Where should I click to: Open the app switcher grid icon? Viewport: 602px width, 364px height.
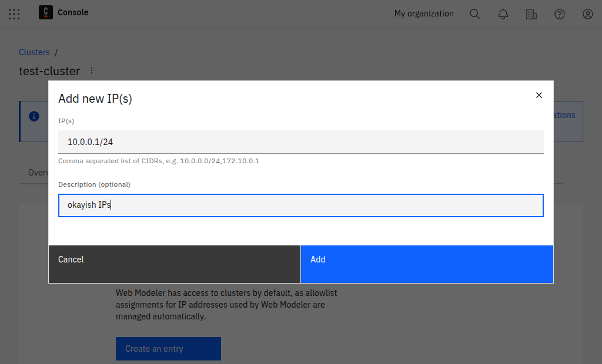click(x=14, y=14)
